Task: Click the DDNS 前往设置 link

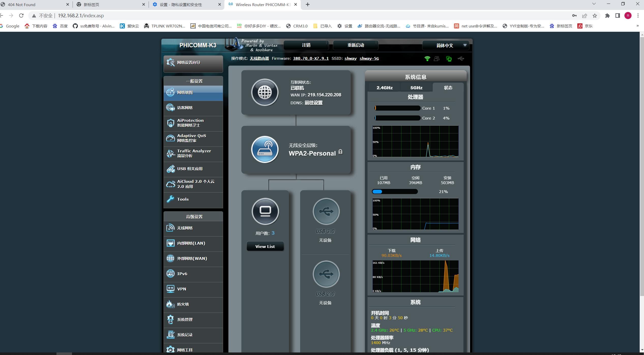Action: pyautogui.click(x=314, y=103)
